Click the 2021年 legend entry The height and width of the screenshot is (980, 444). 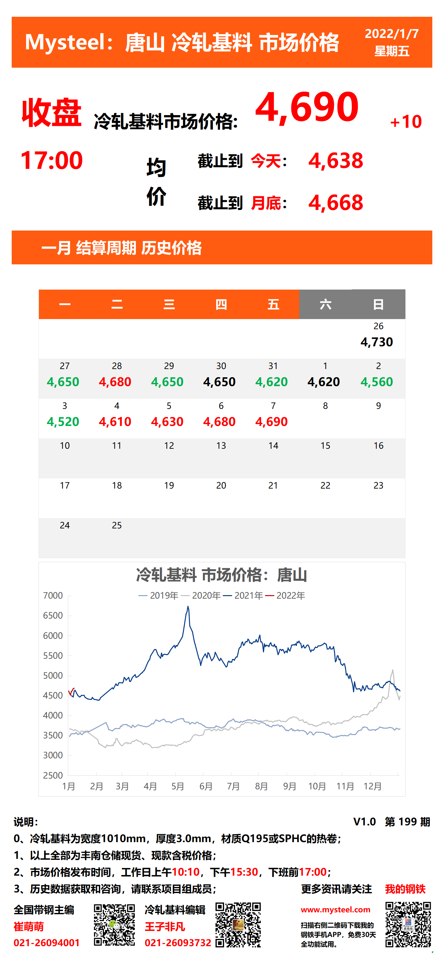click(243, 595)
